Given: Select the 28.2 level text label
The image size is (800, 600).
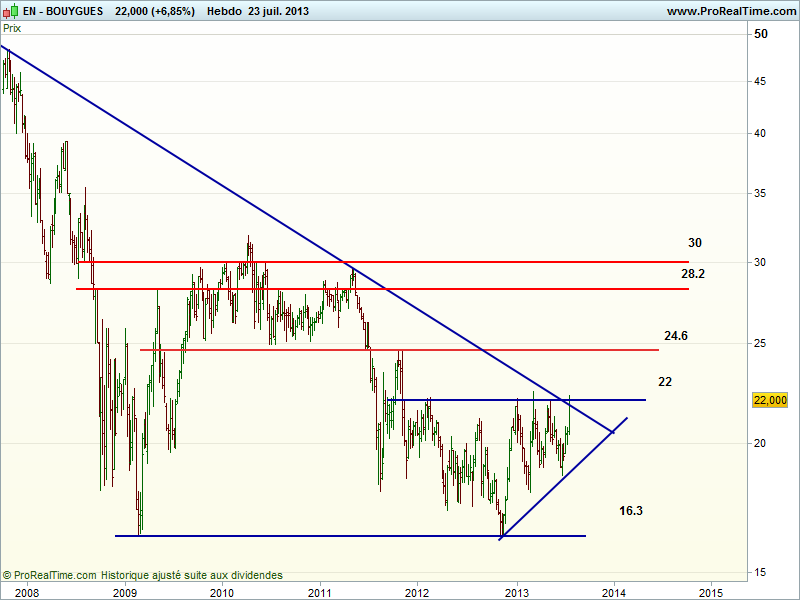Looking at the screenshot, I should pos(694,273).
